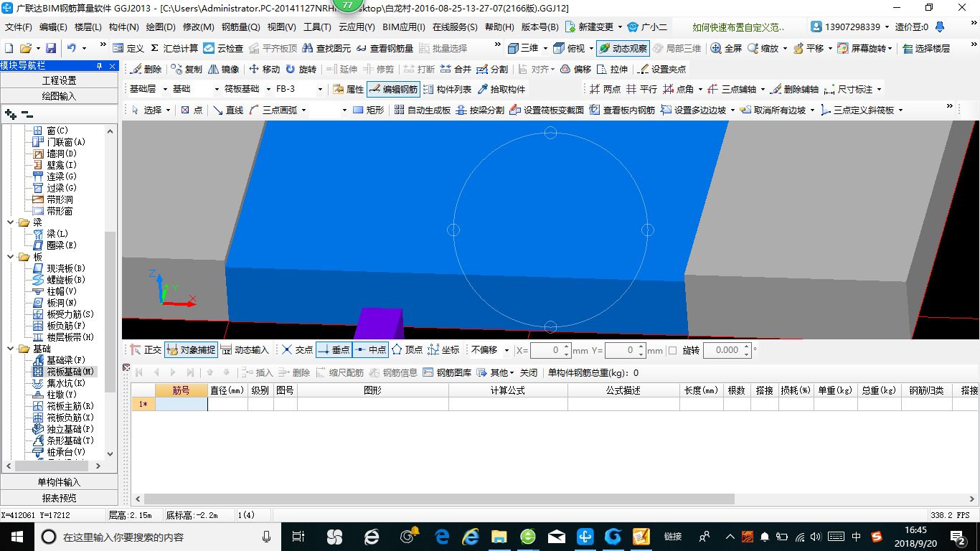Select the 直线 line draw tool
Viewport: 980px width, 551px height.
[x=228, y=110]
